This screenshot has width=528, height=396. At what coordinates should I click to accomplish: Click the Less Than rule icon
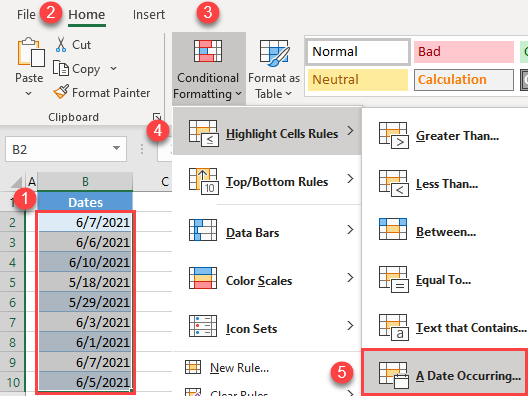click(394, 184)
